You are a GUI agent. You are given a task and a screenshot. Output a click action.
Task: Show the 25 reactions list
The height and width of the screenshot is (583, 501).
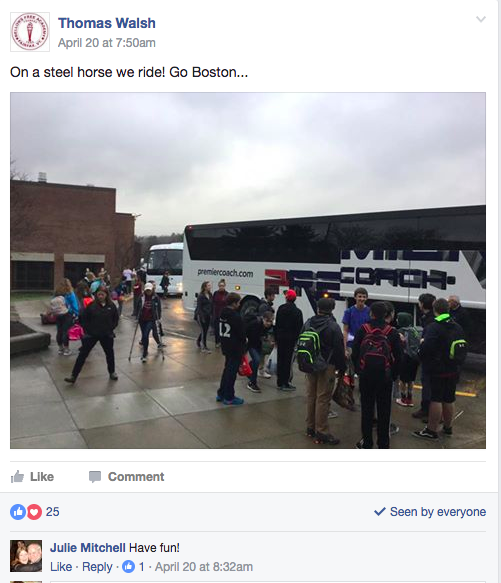pyautogui.click(x=52, y=512)
